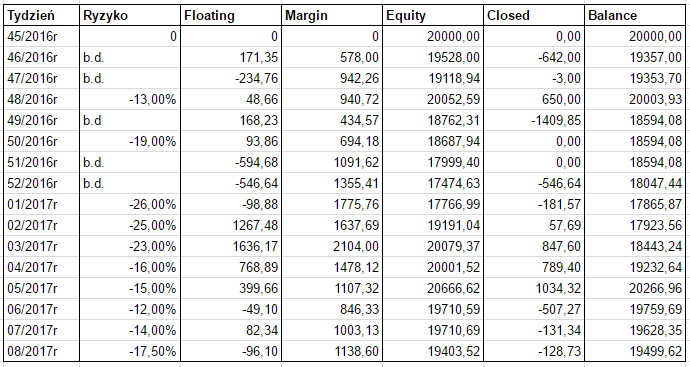Select the Closed header cell
Viewport: 690px width, 367px height.
coord(534,15)
